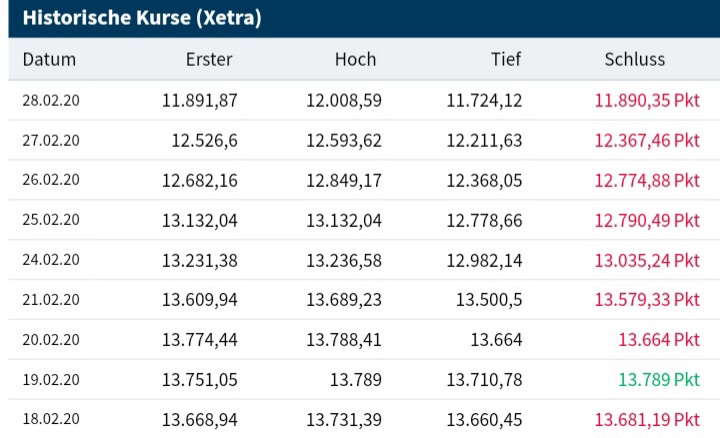Click closing value 11.890,35 Pkt
The height and width of the screenshot is (438, 720).
[647, 100]
